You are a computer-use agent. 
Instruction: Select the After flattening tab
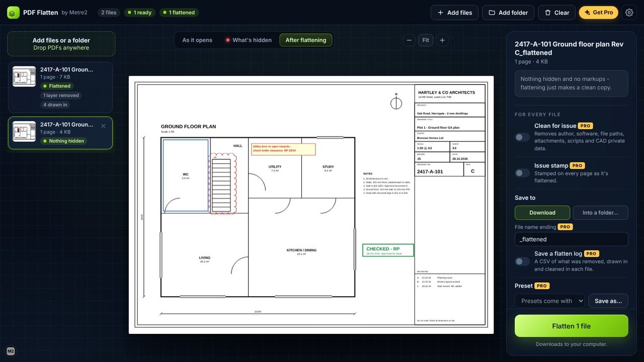coord(306,40)
